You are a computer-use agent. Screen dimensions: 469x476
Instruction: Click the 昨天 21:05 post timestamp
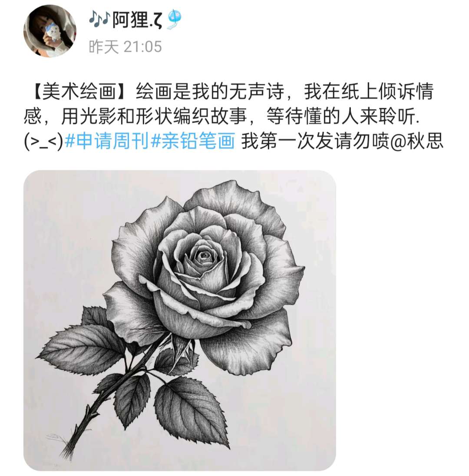(x=125, y=47)
